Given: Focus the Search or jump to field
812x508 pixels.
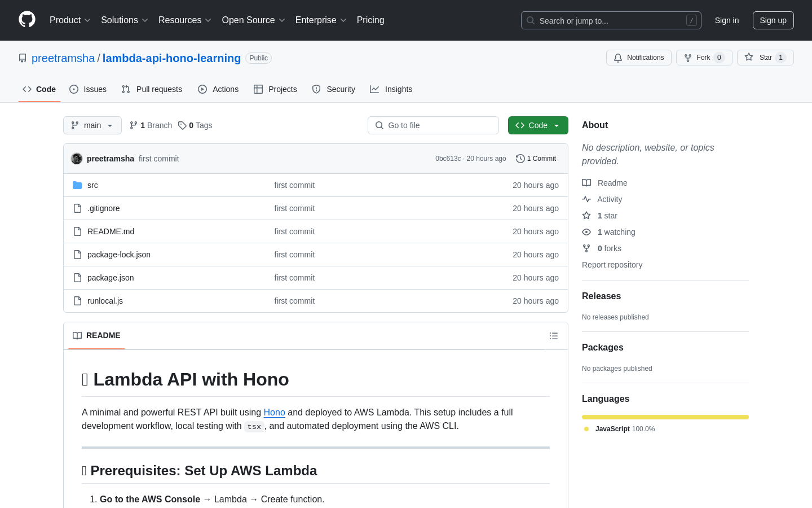Looking at the screenshot, I should 611,20.
